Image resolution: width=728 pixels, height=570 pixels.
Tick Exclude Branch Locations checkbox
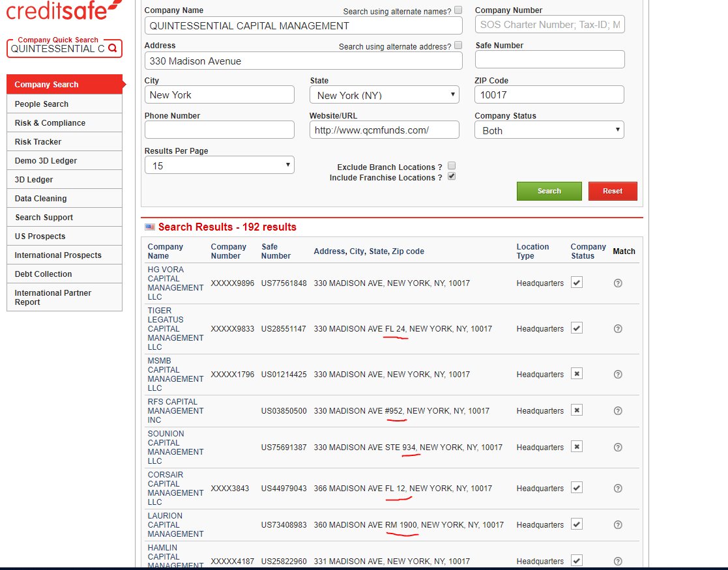452,165
